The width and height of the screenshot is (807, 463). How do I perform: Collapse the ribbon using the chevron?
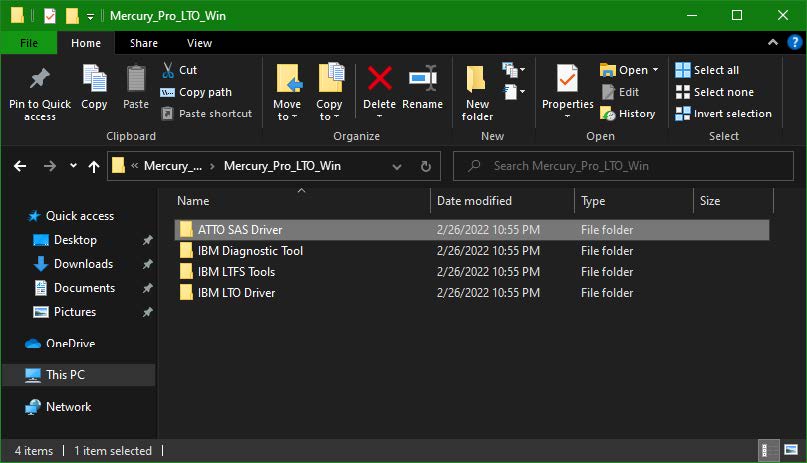[x=773, y=43]
